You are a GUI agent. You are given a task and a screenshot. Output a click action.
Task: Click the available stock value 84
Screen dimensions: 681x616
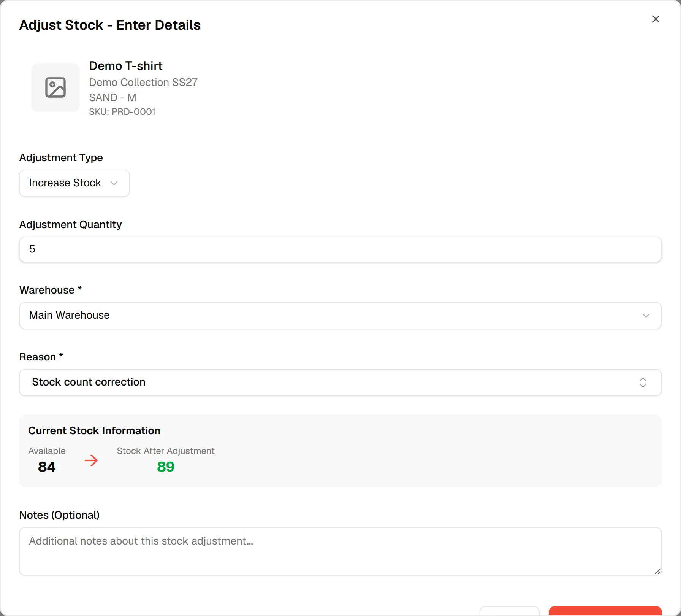[47, 467]
